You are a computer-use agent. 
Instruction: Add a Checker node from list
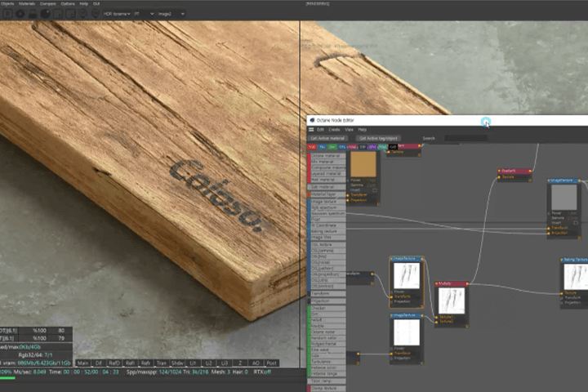327,309
